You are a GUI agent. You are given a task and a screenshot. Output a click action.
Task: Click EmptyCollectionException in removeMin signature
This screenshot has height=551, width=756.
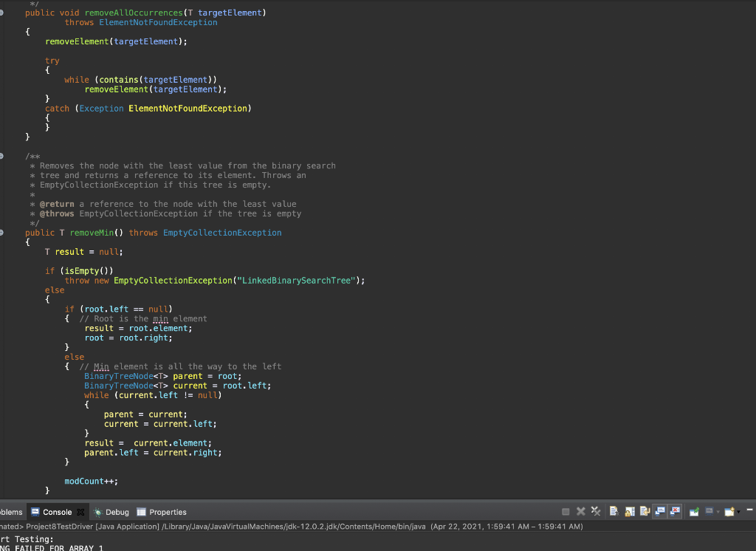[x=222, y=233]
